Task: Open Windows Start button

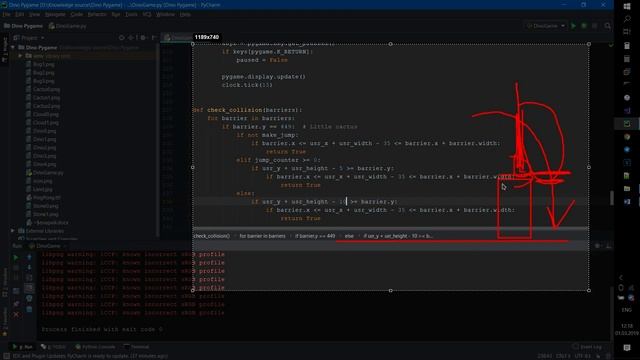Action: [627, 6]
